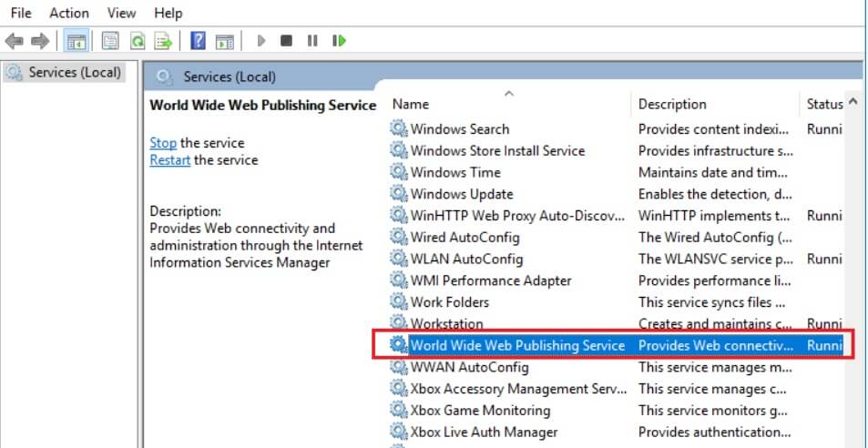Open the File menu
Image resolution: width=868 pixels, height=448 pixels.
pyautogui.click(x=20, y=13)
